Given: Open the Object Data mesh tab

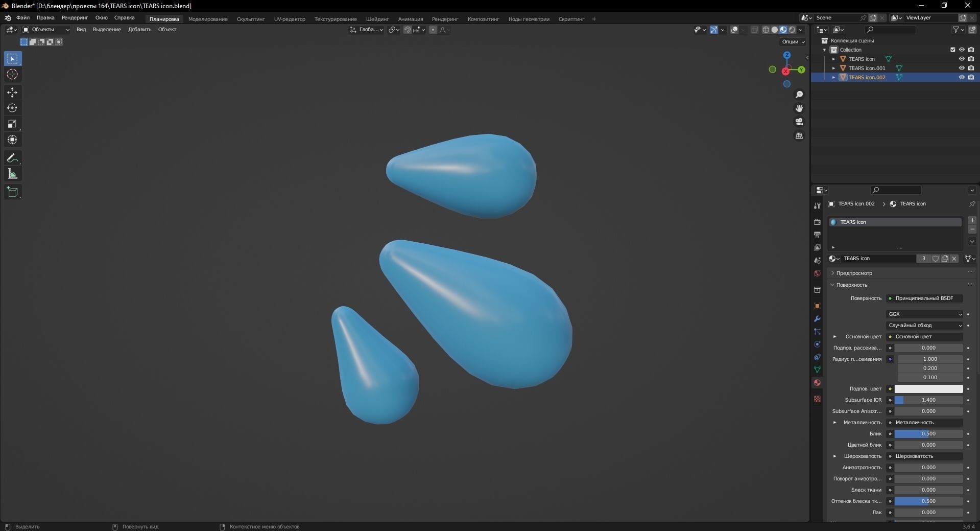Looking at the screenshot, I should click(x=817, y=370).
